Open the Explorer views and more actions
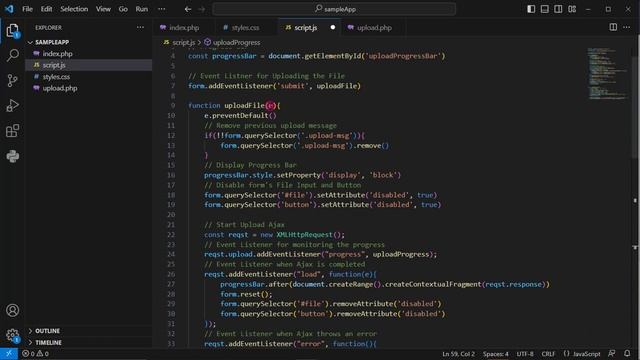 click(140, 27)
